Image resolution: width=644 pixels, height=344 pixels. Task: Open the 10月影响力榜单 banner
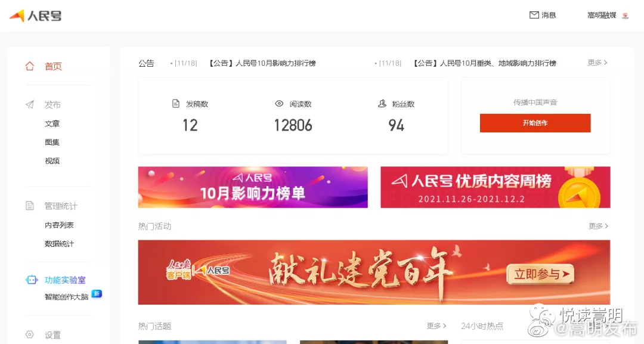[x=253, y=187]
